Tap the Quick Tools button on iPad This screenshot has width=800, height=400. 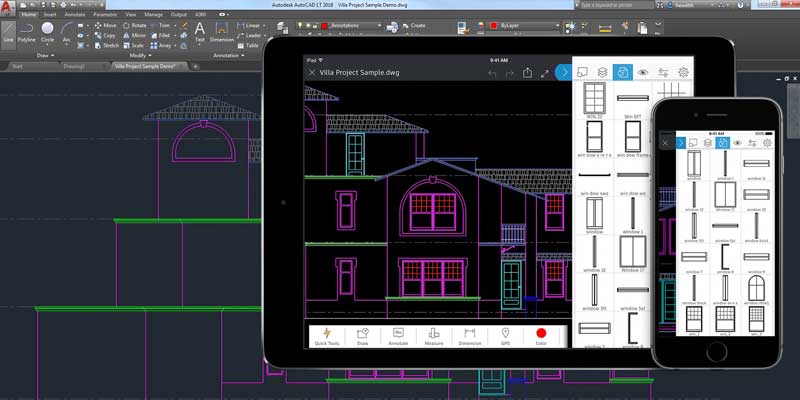click(327, 337)
